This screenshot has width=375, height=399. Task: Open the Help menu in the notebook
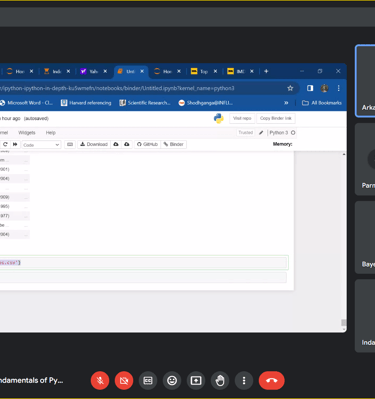[51, 133]
